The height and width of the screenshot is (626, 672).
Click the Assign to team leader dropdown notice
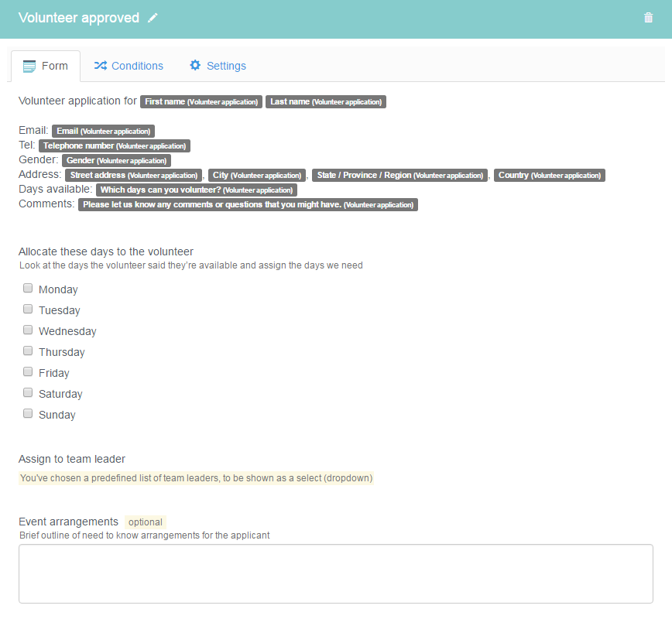click(196, 478)
